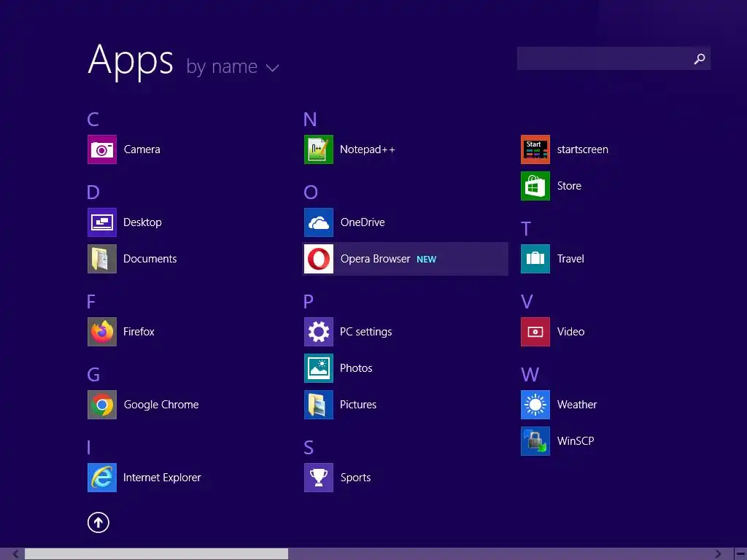Select the letter N group header

(x=310, y=120)
